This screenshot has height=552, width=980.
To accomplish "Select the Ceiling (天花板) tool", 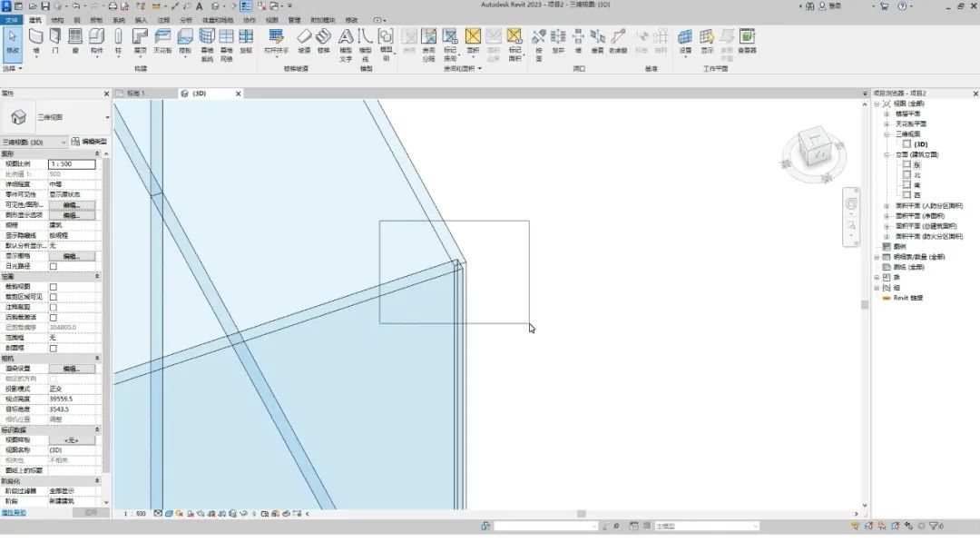I will click(x=162, y=41).
